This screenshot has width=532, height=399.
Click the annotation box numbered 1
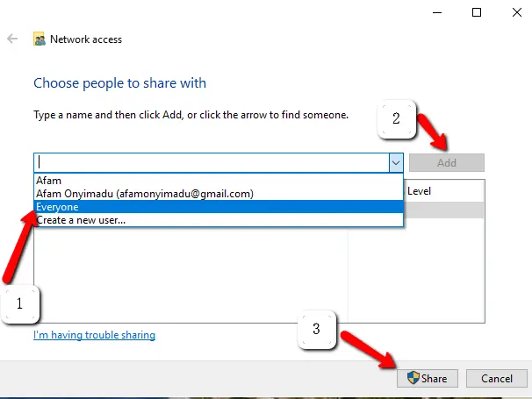[x=20, y=303]
